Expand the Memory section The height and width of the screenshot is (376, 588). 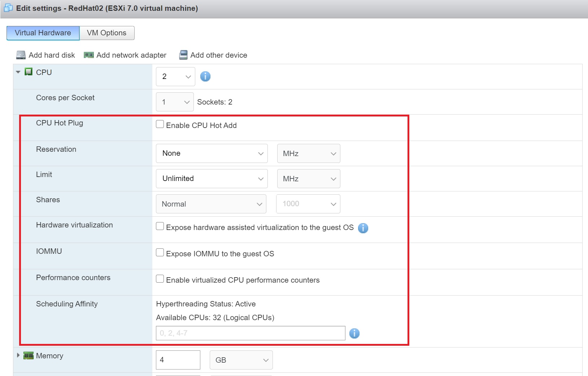[18, 355]
